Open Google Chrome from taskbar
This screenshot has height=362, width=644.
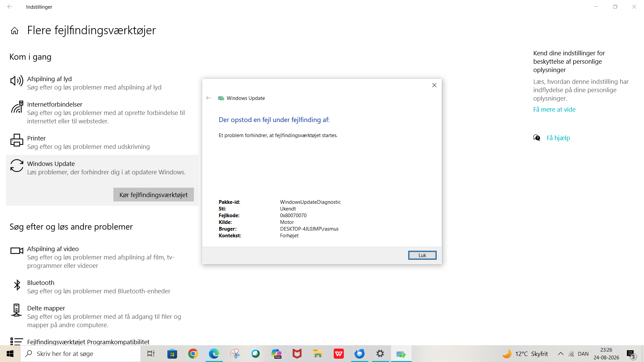[x=193, y=354]
